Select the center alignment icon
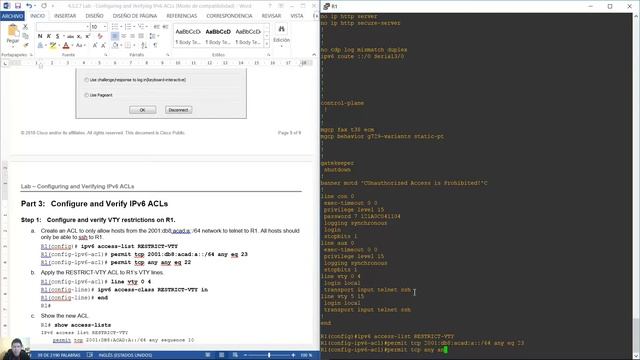The width and height of the screenshot is (640, 360). point(124,36)
